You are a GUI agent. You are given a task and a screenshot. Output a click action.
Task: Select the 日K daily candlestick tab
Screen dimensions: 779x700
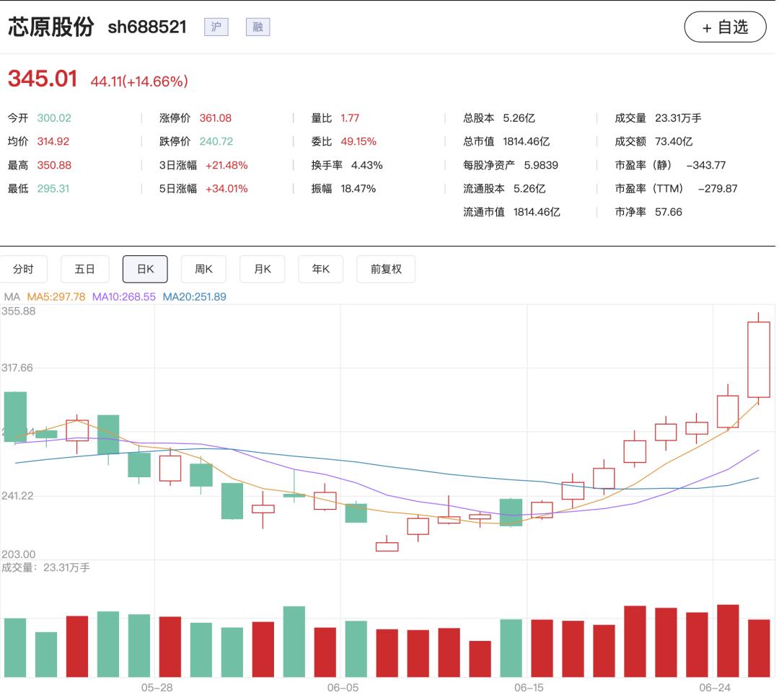pos(145,269)
